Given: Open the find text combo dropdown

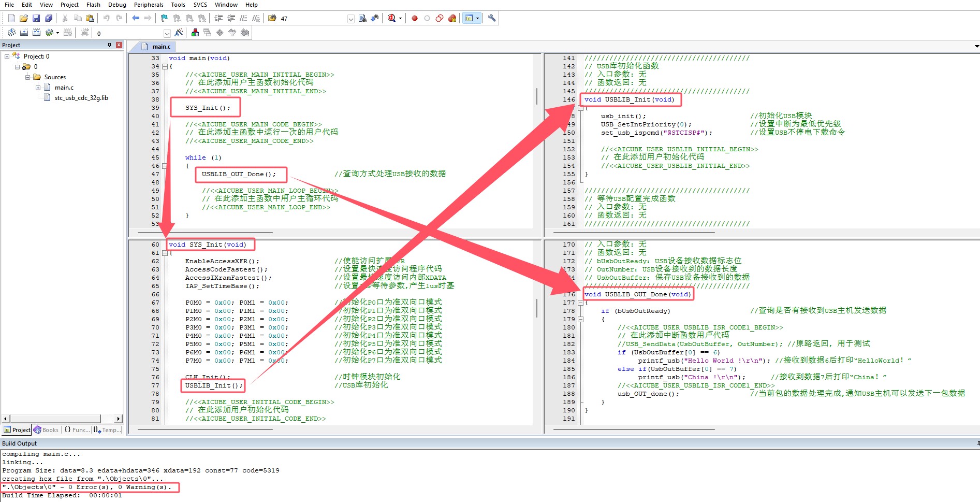Looking at the screenshot, I should tap(350, 19).
